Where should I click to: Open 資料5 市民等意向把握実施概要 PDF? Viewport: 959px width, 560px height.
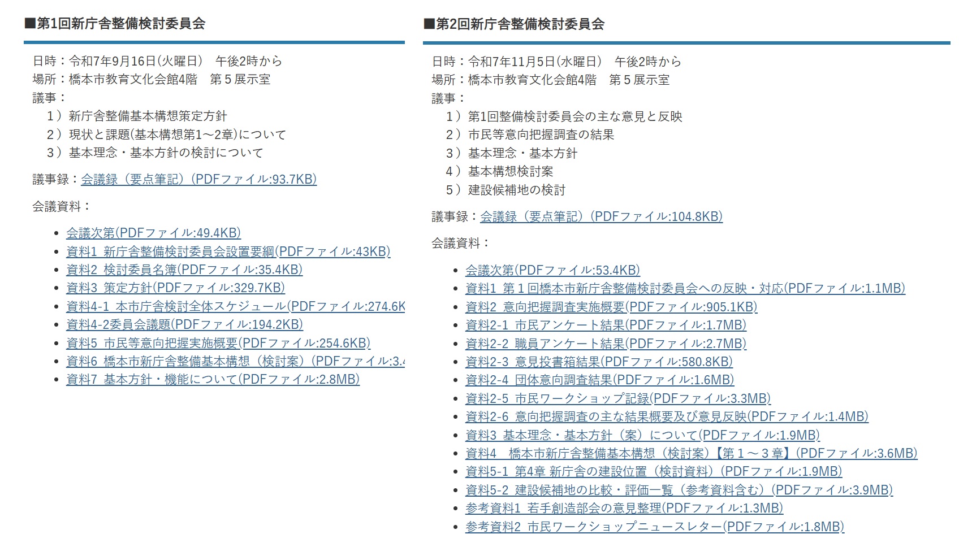218,343
